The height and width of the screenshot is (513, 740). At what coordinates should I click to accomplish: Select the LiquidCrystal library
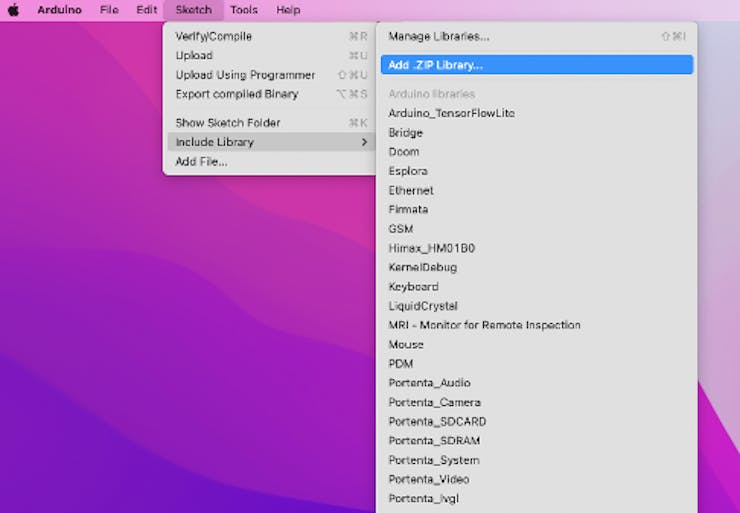(423, 306)
